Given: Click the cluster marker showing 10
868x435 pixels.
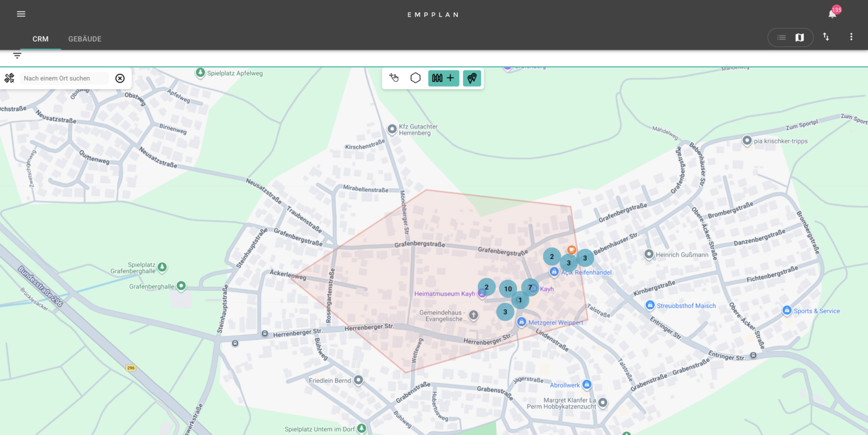Looking at the screenshot, I should click(507, 289).
